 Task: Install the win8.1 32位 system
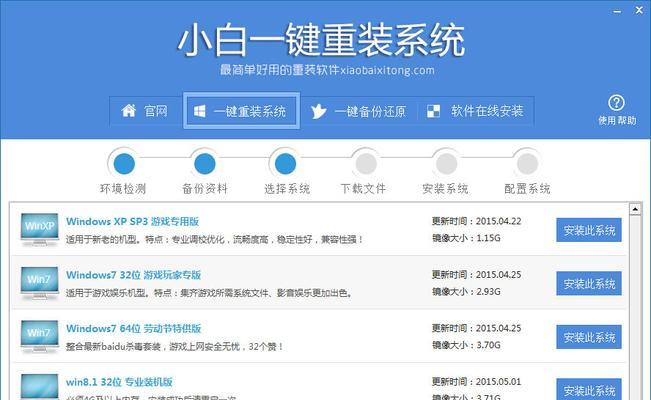click(x=589, y=389)
